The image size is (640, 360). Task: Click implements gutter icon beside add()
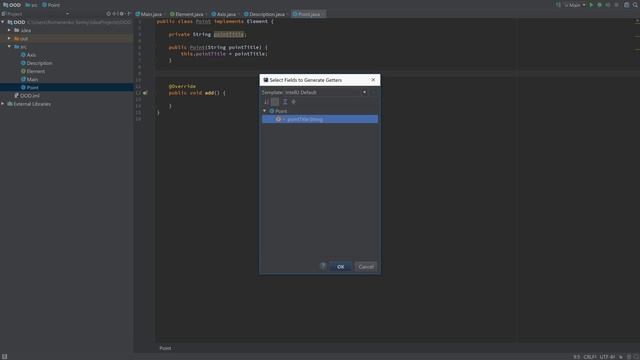pos(145,93)
